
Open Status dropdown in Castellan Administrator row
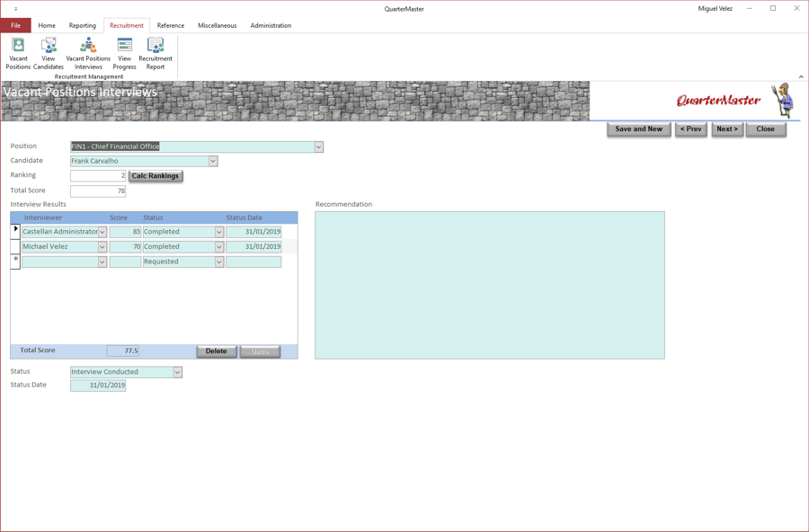(219, 232)
